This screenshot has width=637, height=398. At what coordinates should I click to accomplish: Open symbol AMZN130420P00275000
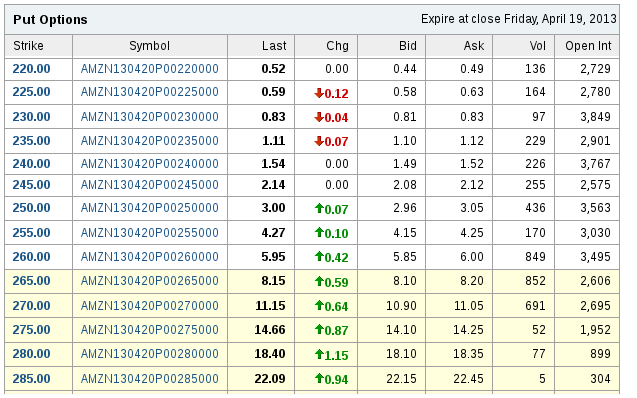tap(150, 329)
